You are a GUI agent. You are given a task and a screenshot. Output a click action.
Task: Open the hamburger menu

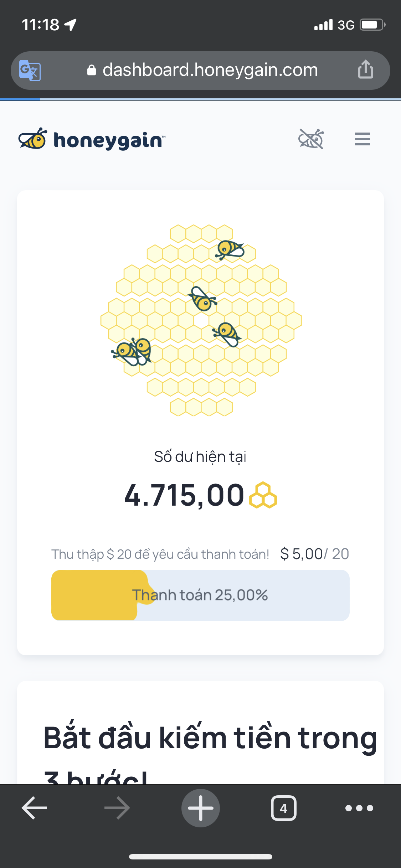[362, 139]
